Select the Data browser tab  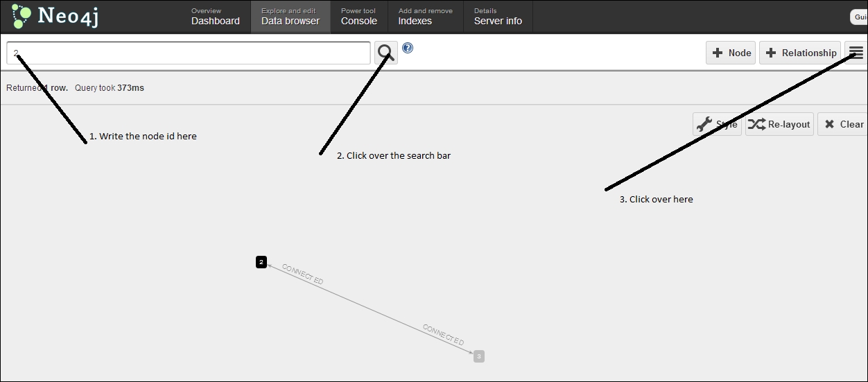click(290, 17)
